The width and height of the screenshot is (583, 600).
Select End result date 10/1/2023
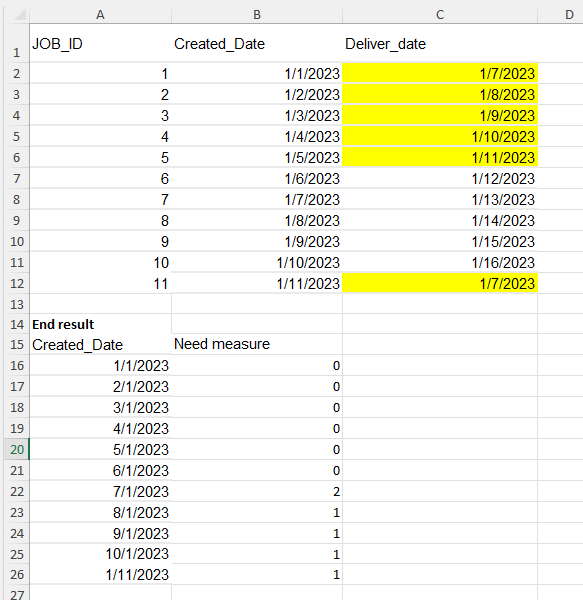coord(100,554)
